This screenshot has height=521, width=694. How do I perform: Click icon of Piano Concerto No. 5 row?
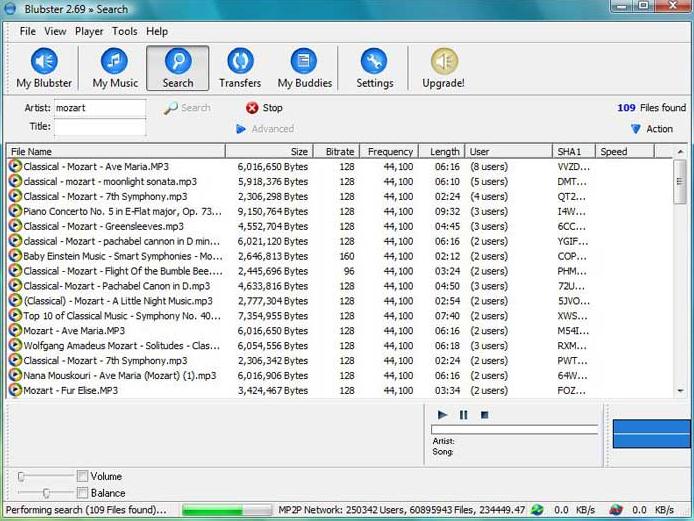(15, 211)
